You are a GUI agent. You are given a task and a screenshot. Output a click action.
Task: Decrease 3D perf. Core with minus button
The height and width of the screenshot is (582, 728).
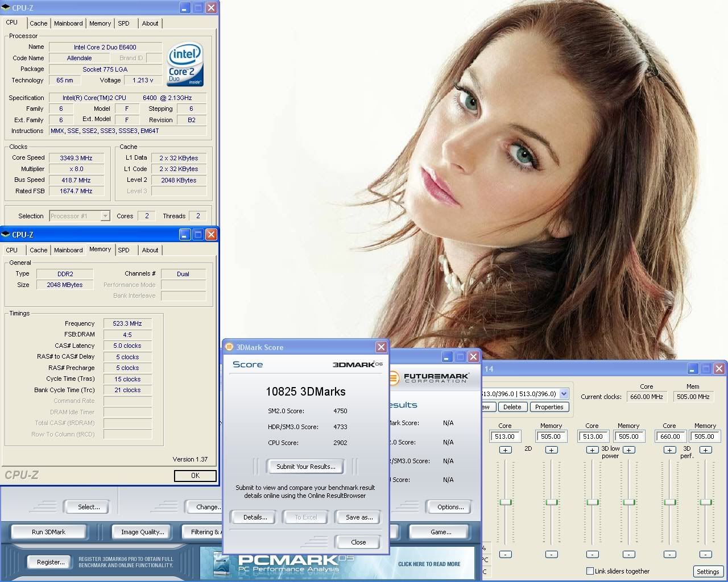[669, 554]
